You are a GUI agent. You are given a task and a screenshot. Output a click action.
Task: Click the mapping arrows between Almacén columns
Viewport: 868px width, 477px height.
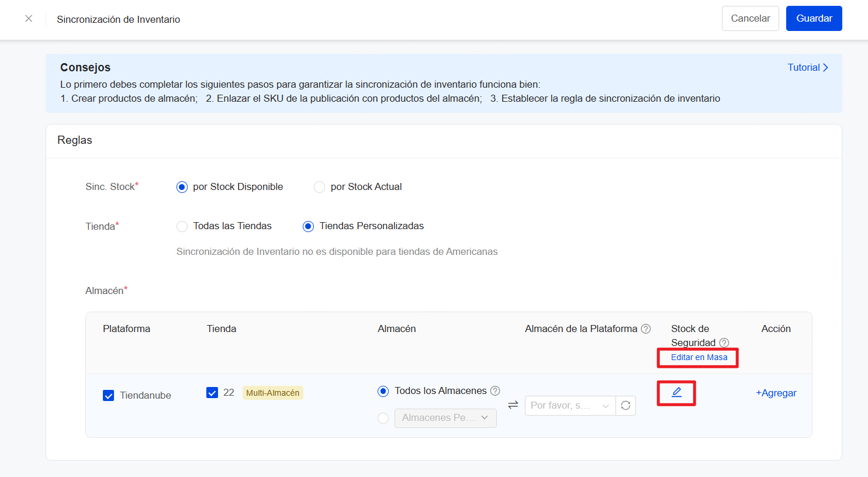[513, 405]
